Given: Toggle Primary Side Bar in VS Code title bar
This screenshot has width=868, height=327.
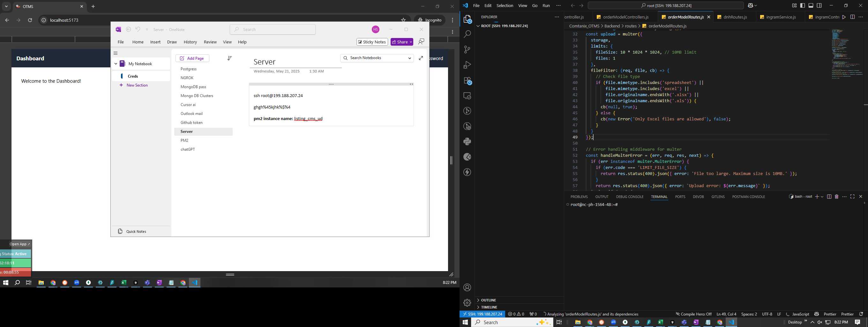Looking at the screenshot, I should point(803,6).
